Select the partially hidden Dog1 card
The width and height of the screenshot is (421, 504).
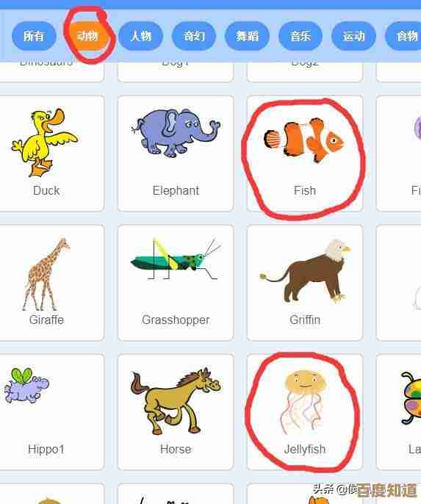click(x=176, y=71)
